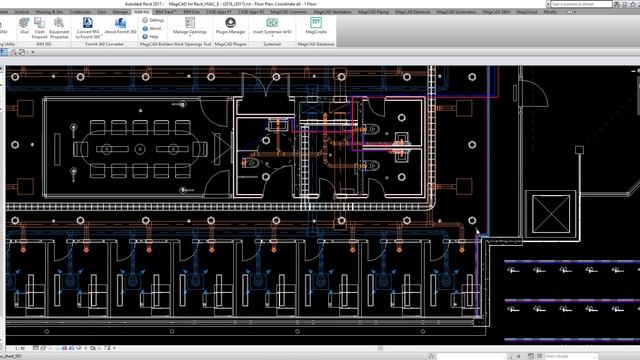Screen dimensions: 640x360
Task: Switch to the Massing & Site tab
Action: (x=49, y=12)
